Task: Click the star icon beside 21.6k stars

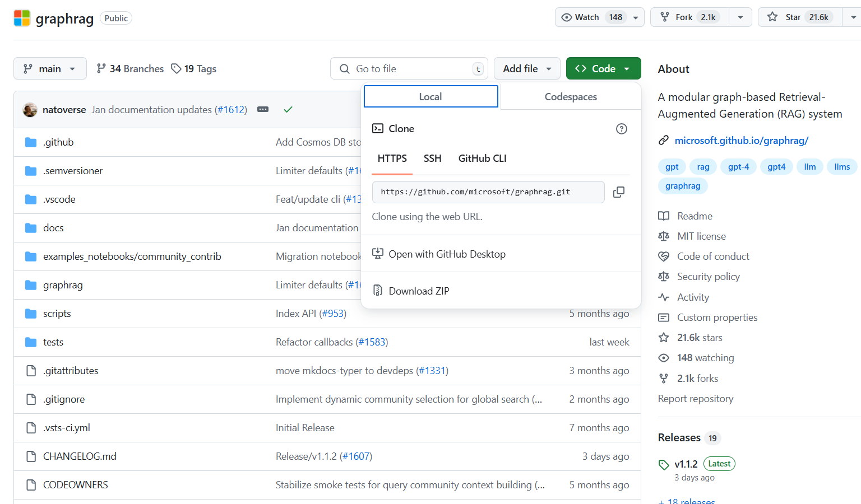Action: pyautogui.click(x=664, y=338)
